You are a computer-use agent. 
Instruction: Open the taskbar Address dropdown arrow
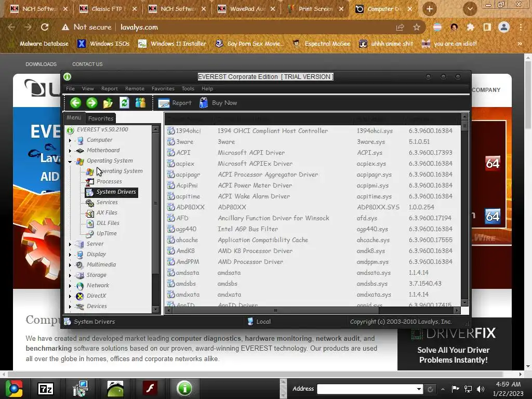click(x=419, y=389)
